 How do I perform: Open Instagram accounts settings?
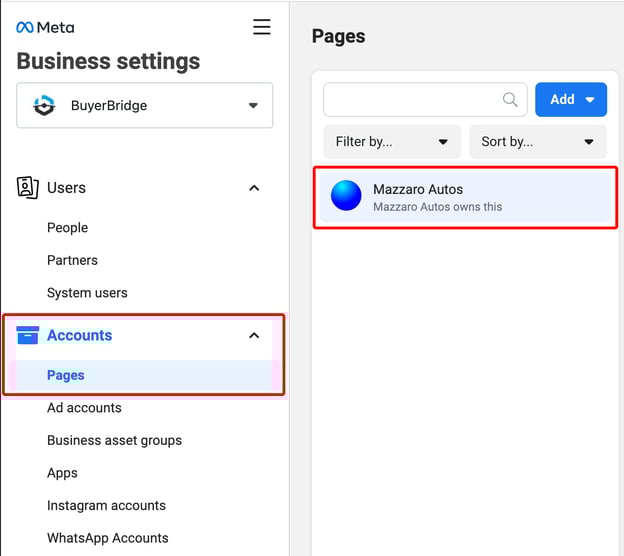pyautogui.click(x=106, y=505)
